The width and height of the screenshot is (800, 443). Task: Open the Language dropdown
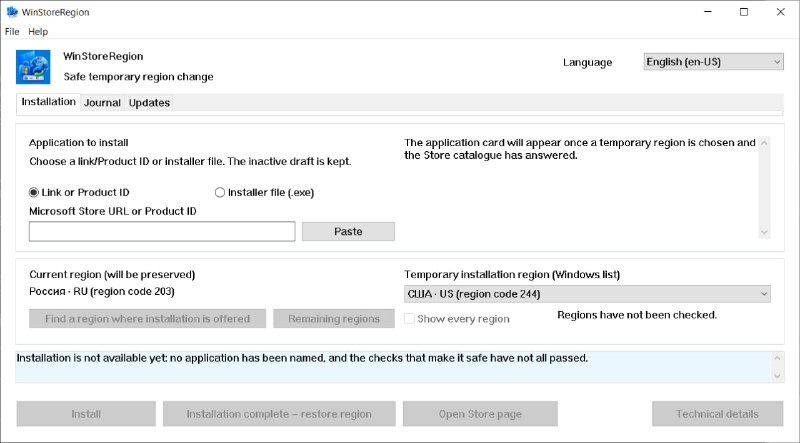[x=713, y=62]
